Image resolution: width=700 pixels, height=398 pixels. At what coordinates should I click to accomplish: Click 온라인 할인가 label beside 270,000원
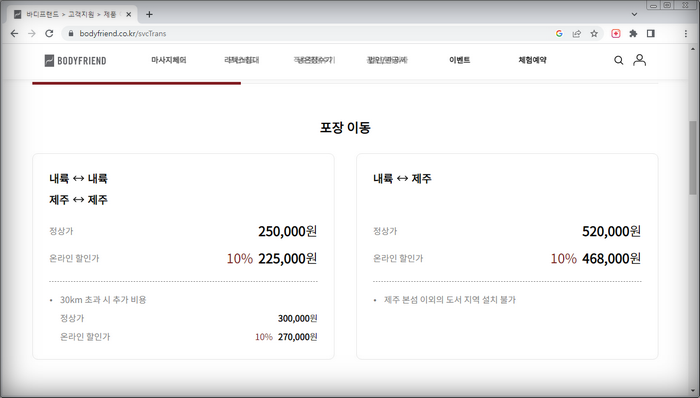(x=85, y=337)
